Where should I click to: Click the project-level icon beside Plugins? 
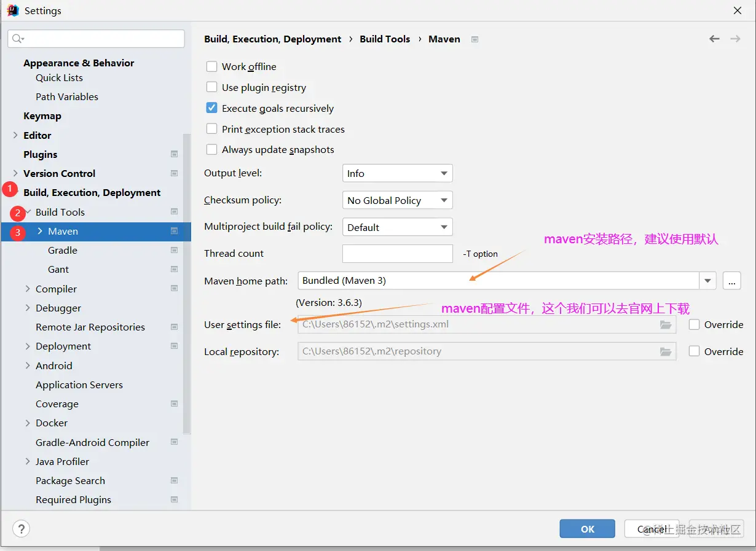coord(175,154)
